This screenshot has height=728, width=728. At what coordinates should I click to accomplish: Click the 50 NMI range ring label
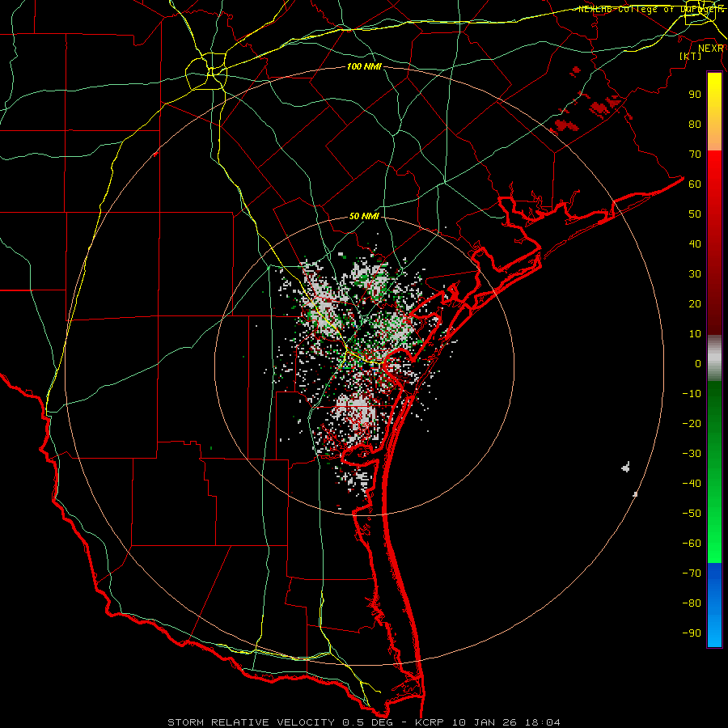coord(364,216)
